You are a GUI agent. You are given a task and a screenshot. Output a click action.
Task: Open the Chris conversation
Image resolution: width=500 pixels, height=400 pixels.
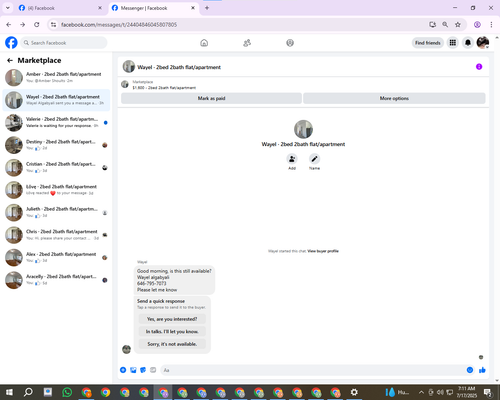tap(56, 235)
